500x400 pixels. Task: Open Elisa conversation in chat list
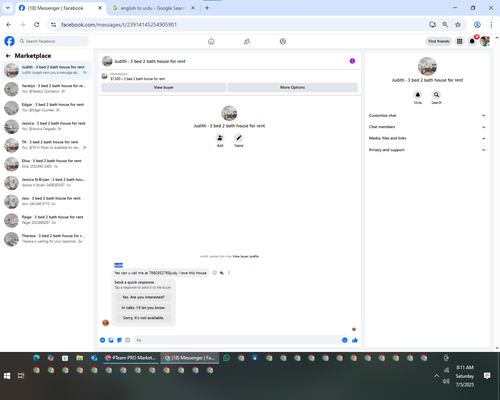click(x=47, y=164)
